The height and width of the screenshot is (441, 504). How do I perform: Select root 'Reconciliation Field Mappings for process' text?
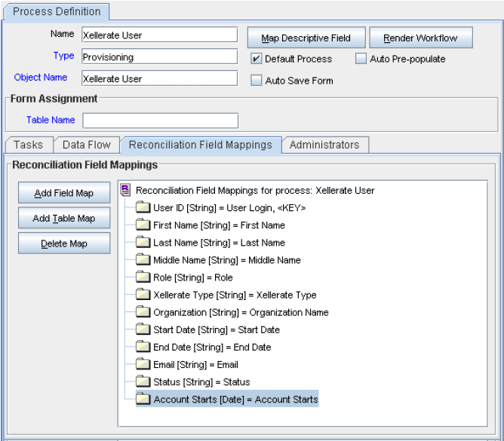click(255, 191)
